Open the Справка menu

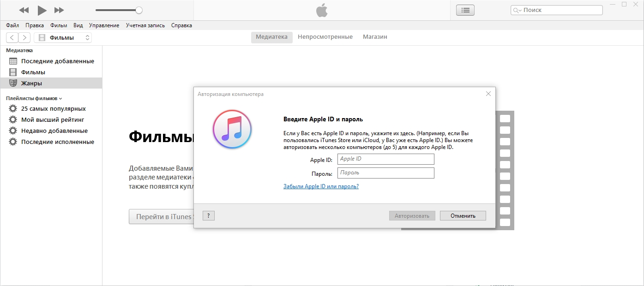pos(181,25)
